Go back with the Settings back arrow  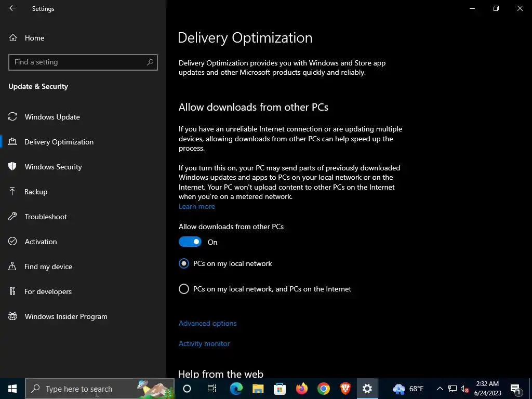pyautogui.click(x=12, y=8)
